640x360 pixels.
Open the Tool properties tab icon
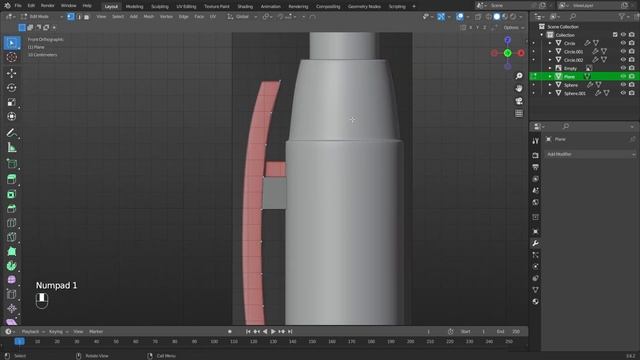click(x=535, y=141)
